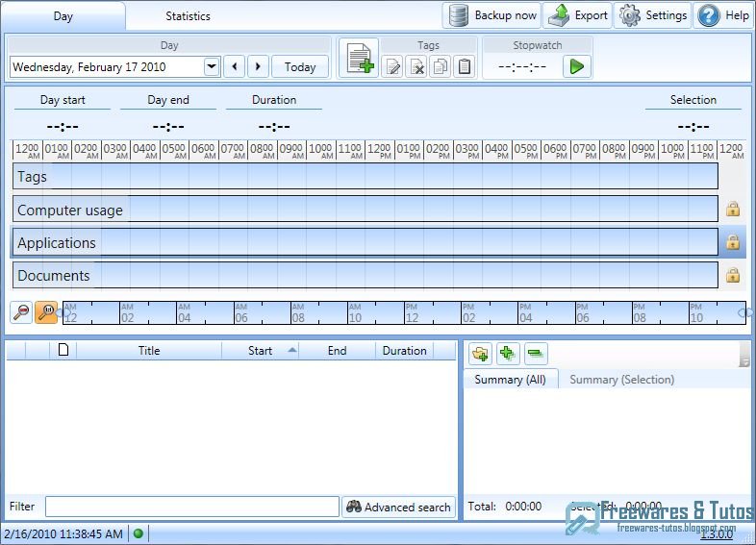Click the Selection label
Screen dimensions: 756x545
click(693, 100)
